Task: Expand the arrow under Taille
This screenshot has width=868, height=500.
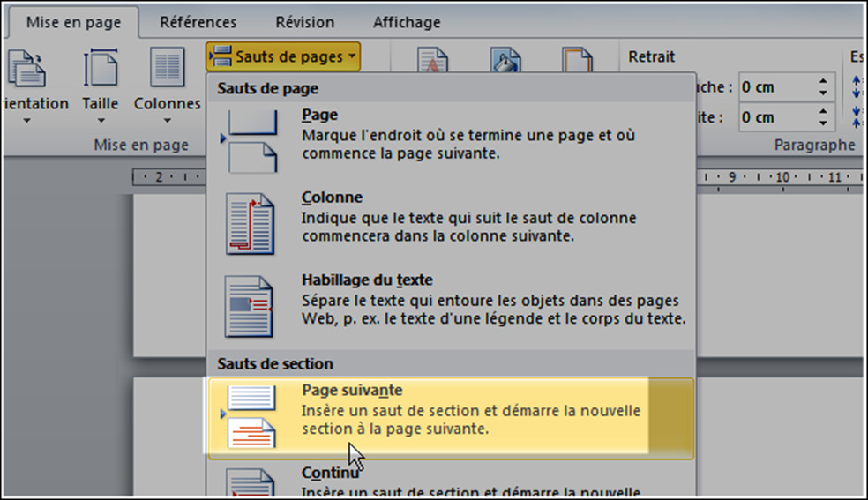Action: point(100,122)
